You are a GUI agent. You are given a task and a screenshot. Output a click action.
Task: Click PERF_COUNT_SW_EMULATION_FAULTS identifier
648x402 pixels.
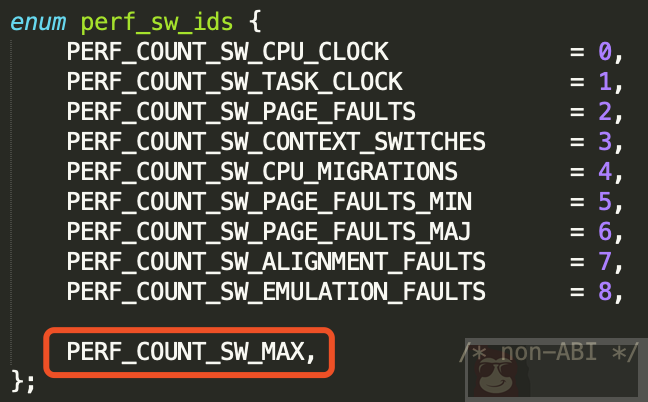click(276, 292)
